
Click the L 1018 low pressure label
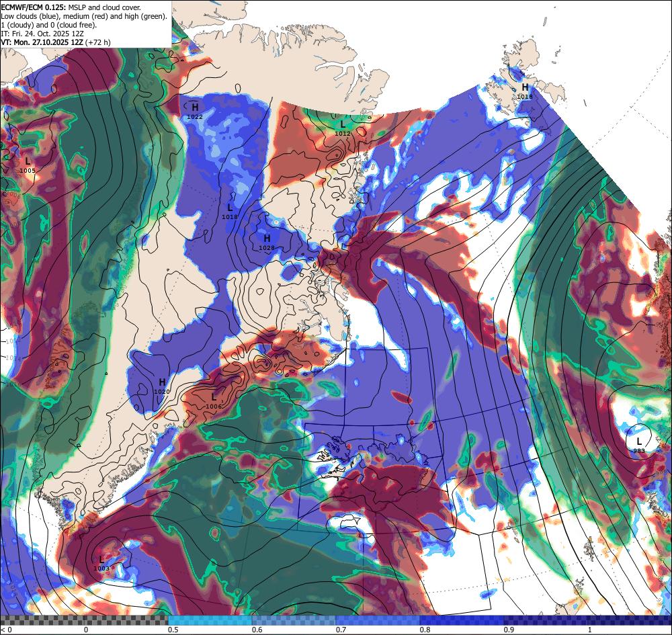pos(230,211)
